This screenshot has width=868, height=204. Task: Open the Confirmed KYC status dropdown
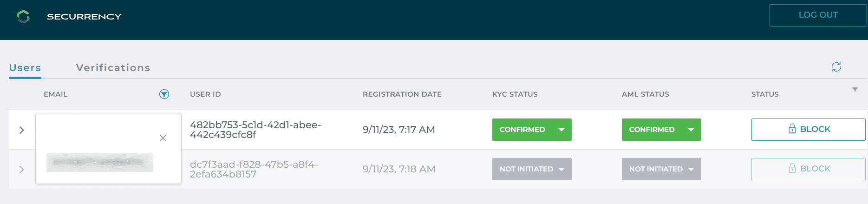(x=532, y=130)
